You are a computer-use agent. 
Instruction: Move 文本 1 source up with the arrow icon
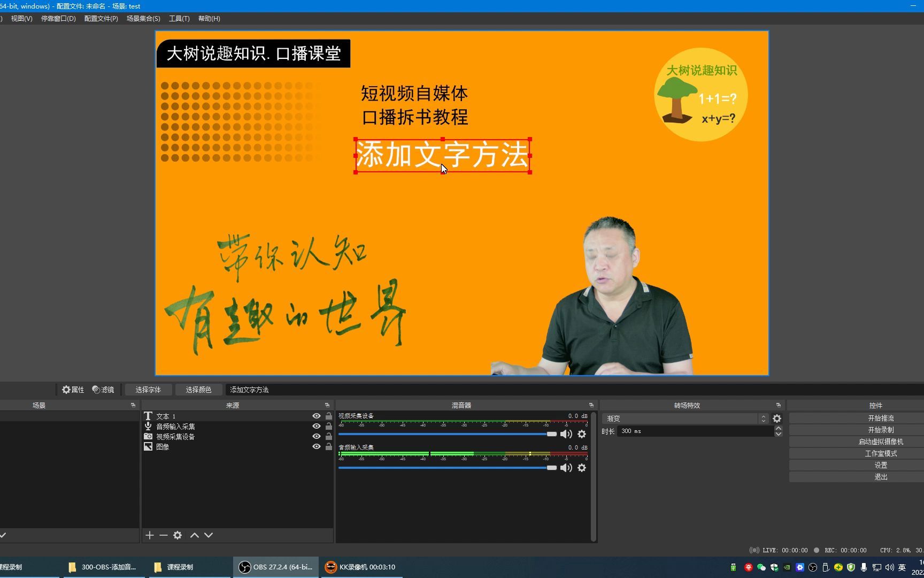194,535
